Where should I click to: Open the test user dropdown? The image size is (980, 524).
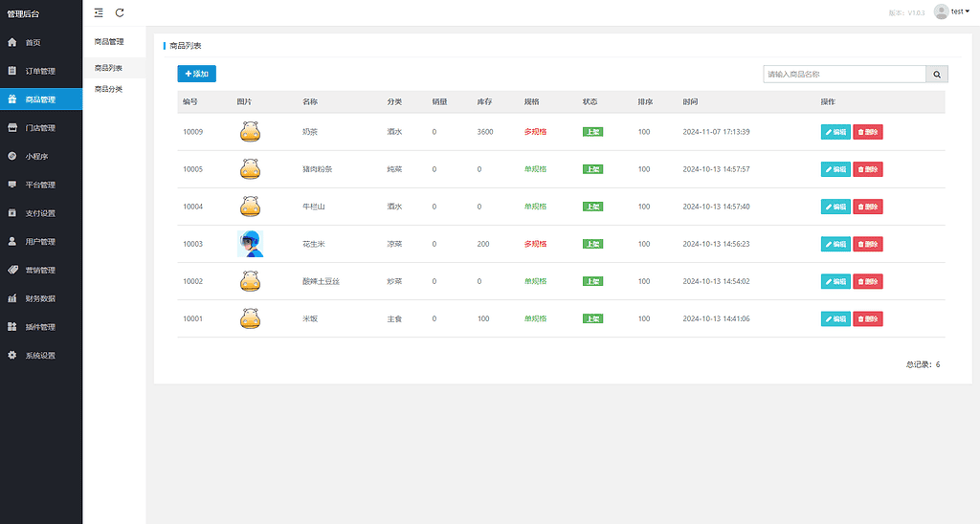952,11
